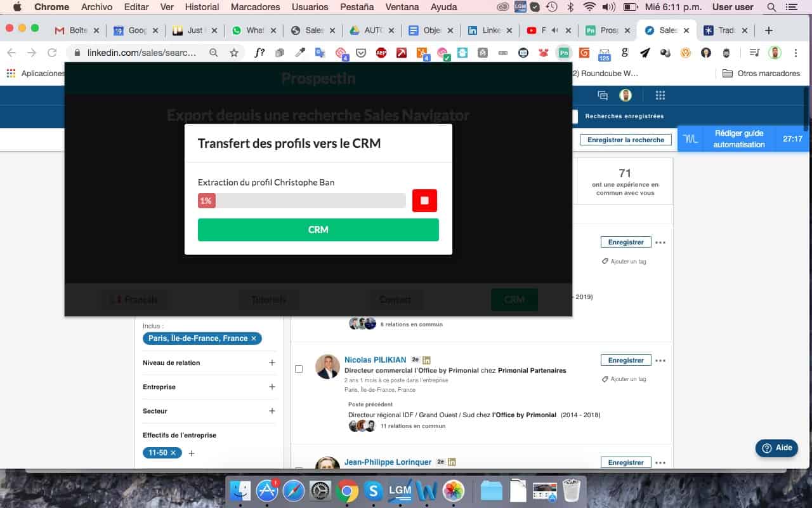Click the WhatFont f? extension icon
812x508 pixels.
pos(259,53)
